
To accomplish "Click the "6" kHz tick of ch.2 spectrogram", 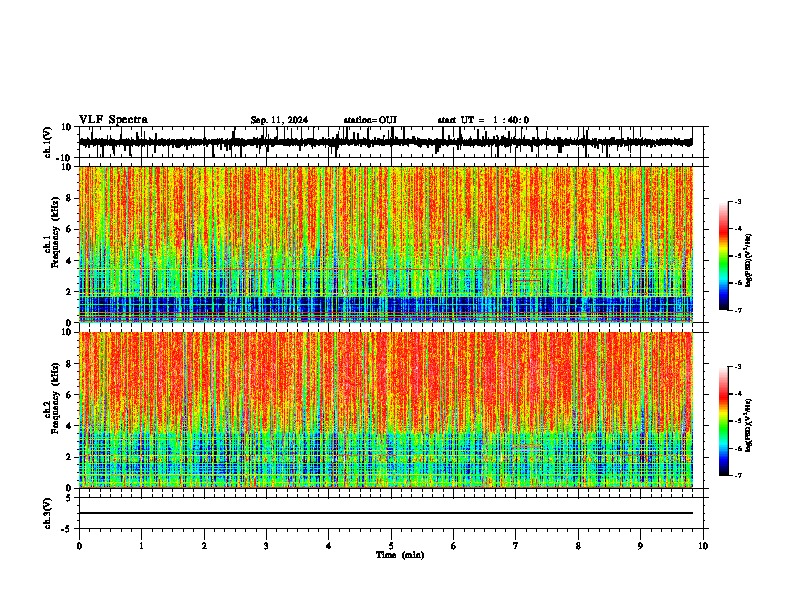I will pos(70,395).
